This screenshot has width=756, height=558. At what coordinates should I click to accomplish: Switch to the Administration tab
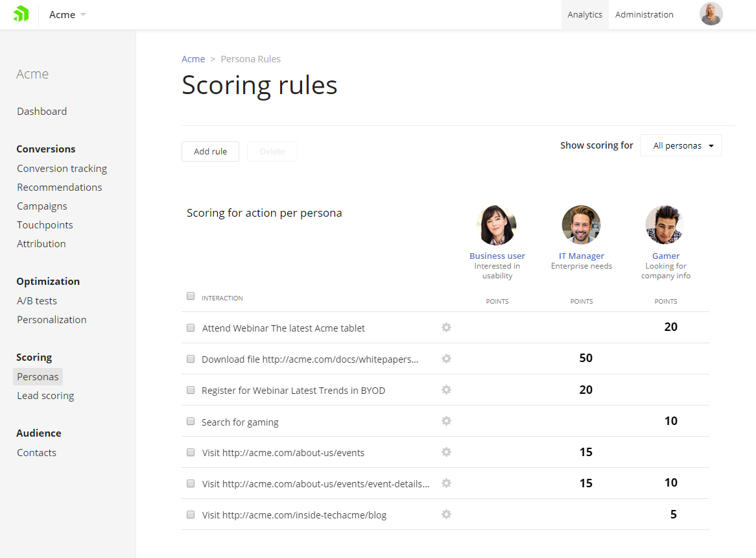tap(644, 15)
